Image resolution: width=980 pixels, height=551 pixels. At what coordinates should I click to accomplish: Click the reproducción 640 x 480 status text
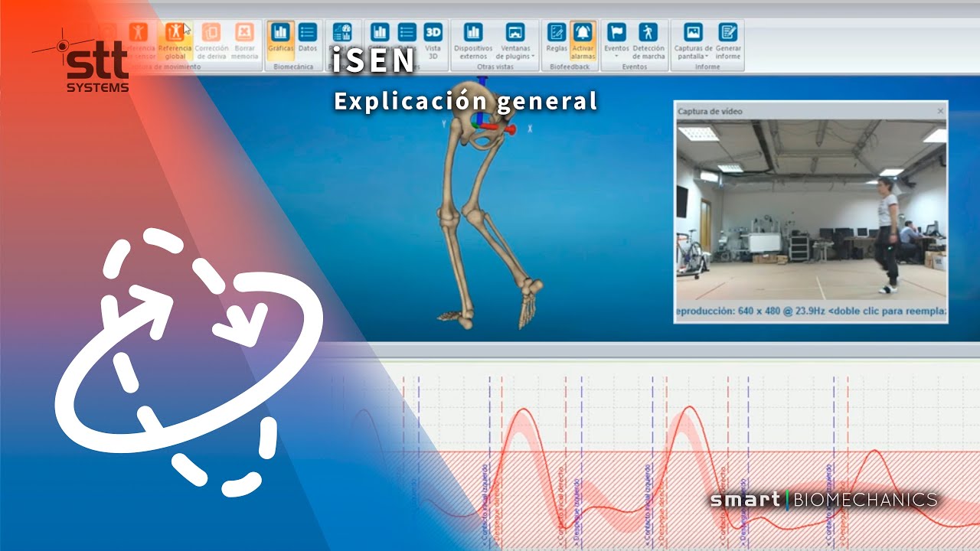point(811,311)
